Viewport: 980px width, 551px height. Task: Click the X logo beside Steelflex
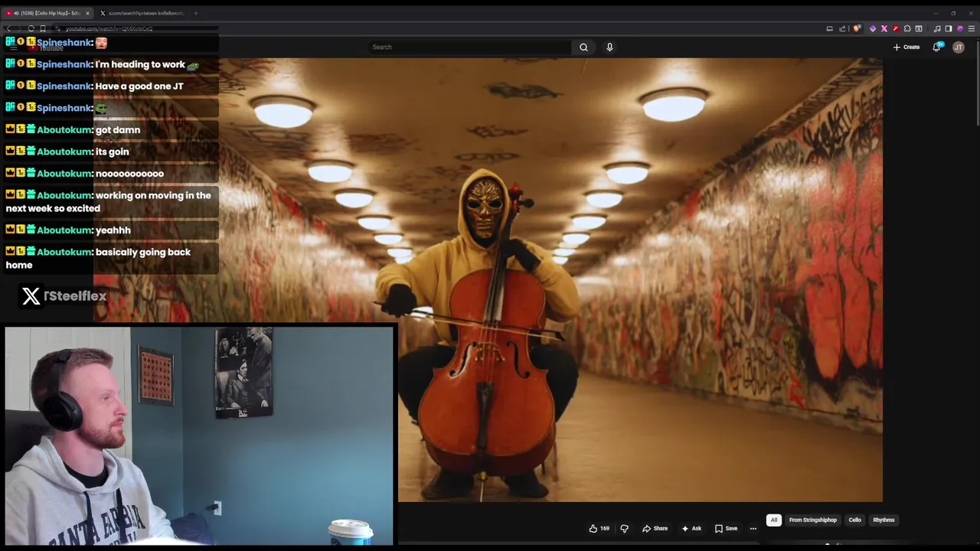(x=31, y=296)
